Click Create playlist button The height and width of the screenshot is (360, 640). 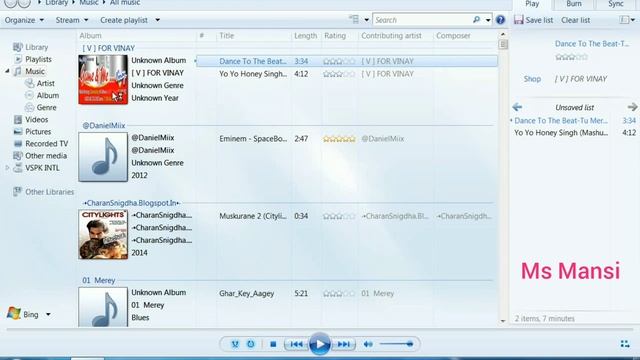[124, 20]
